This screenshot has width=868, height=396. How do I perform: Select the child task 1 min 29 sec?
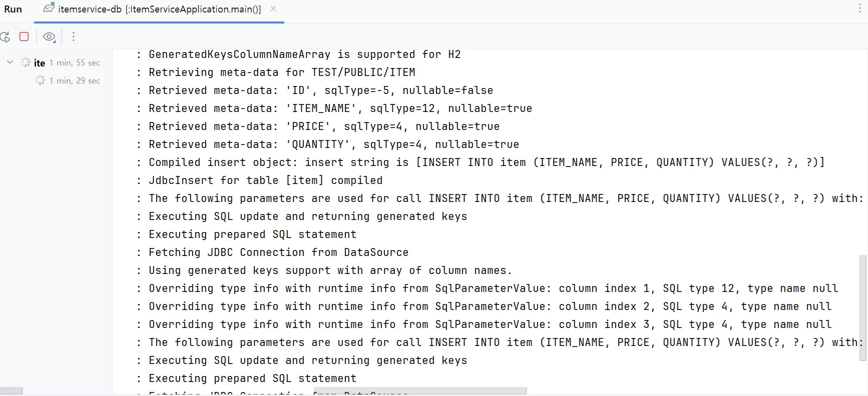74,80
